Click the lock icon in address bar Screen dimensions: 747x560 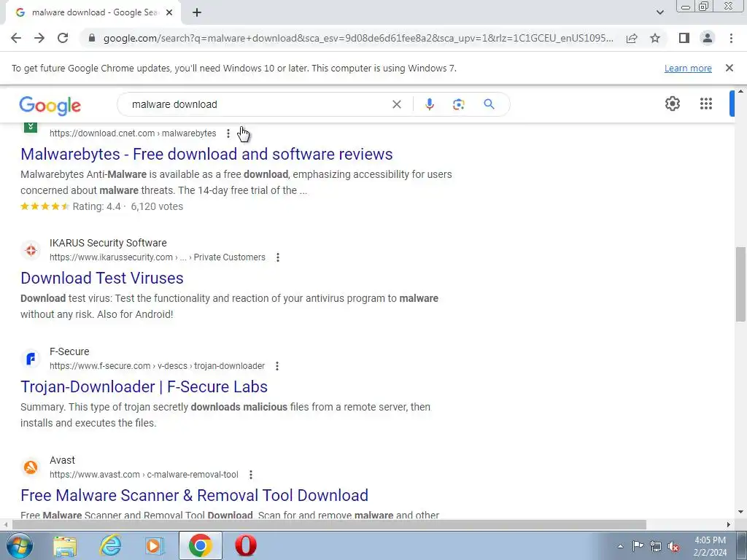(x=93, y=38)
